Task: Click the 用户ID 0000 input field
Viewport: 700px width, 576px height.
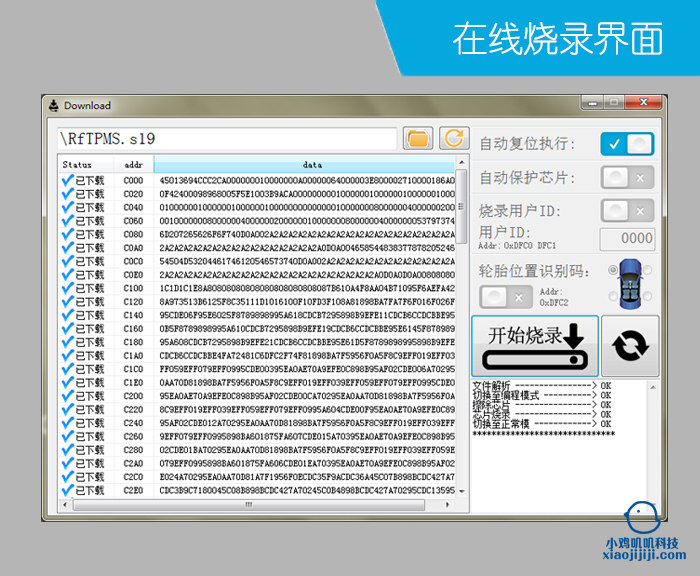Action: tap(627, 238)
